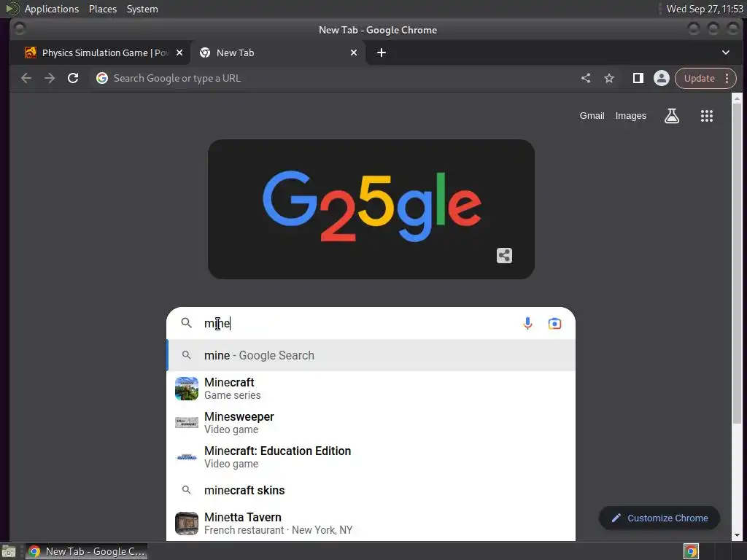Select 'Minecraft: Education Edition' suggestion
This screenshot has width=747, height=560.
pos(371,457)
